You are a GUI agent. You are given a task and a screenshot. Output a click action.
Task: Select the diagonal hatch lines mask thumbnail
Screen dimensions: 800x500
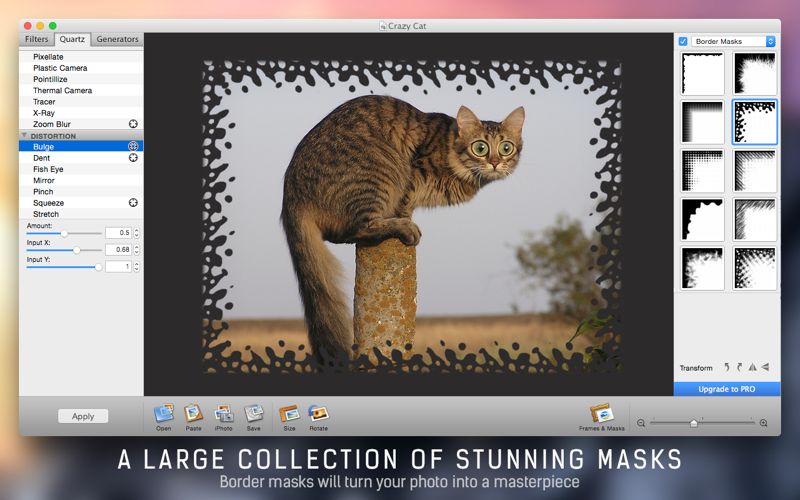[755, 170]
